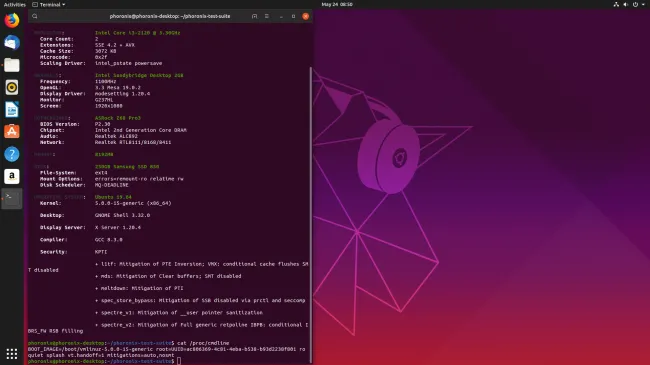Click '250GB Samsung SSD' disk line
Screen dimensions: 650x365
(127, 167)
